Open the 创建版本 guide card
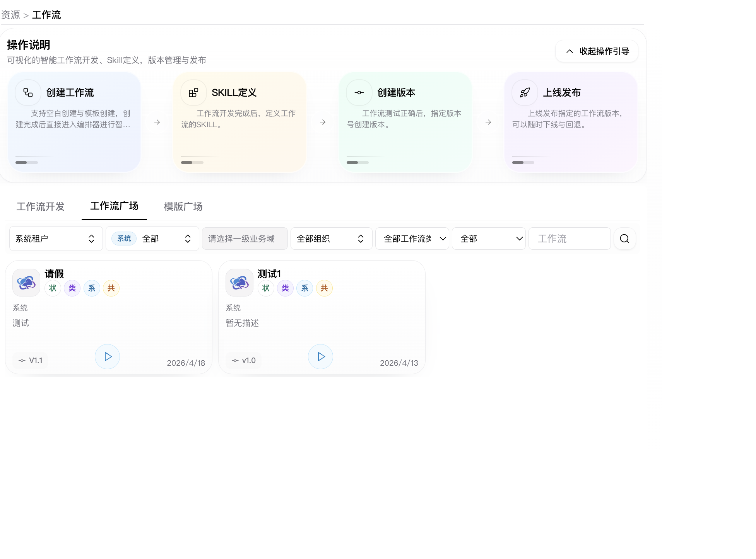 click(405, 122)
